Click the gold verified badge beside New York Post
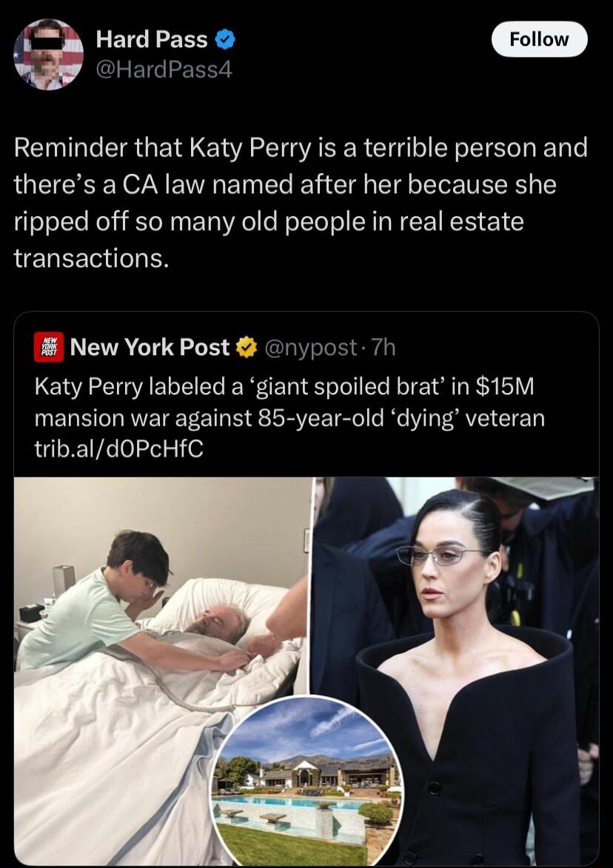 (247, 347)
